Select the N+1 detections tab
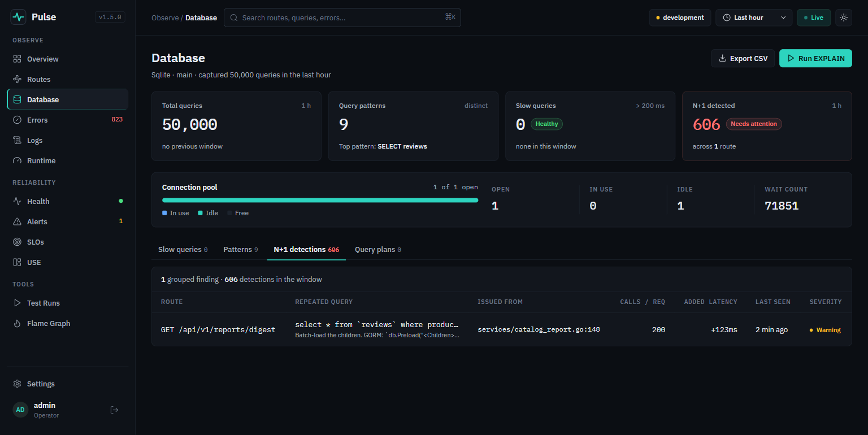Viewport: 868px width, 435px height. point(306,249)
